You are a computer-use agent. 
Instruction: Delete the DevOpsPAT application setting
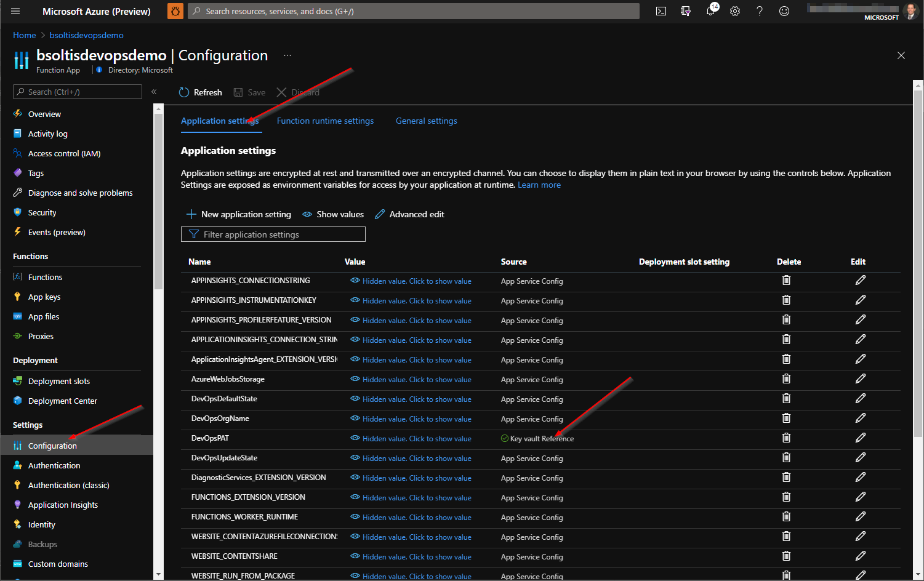(786, 438)
